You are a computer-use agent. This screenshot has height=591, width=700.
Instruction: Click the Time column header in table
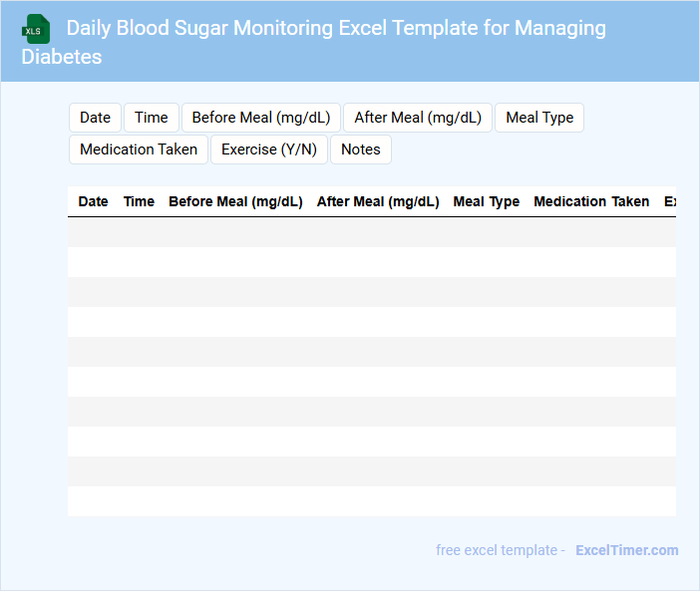pos(139,201)
